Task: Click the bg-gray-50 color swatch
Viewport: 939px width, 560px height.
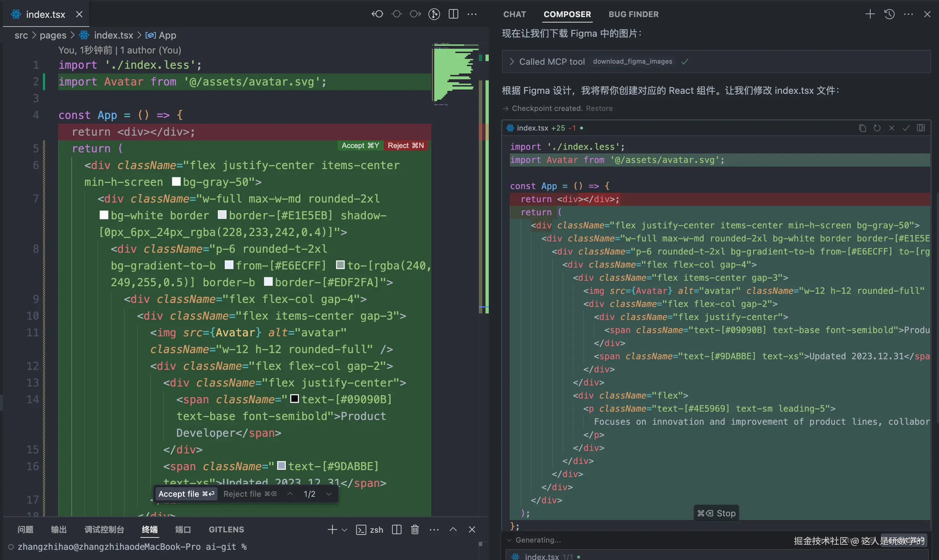Action: pyautogui.click(x=176, y=182)
